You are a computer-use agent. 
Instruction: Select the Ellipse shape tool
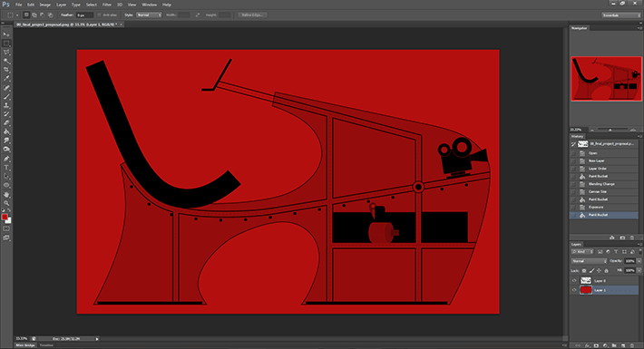click(x=6, y=185)
